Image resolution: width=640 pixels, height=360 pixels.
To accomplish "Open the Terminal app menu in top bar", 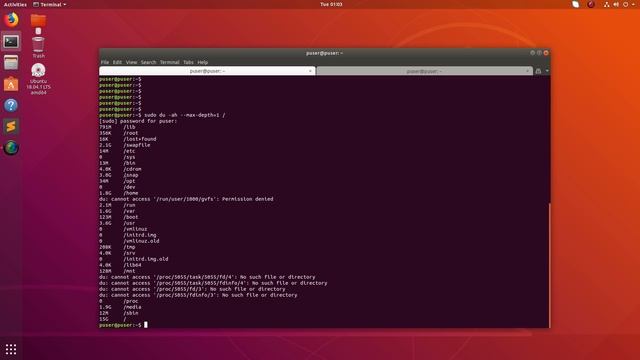I will [49, 4].
